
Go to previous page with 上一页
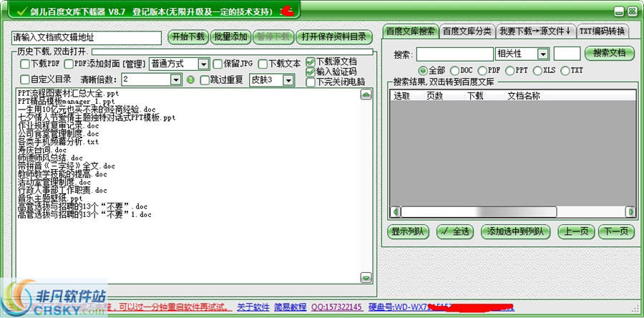click(x=576, y=232)
